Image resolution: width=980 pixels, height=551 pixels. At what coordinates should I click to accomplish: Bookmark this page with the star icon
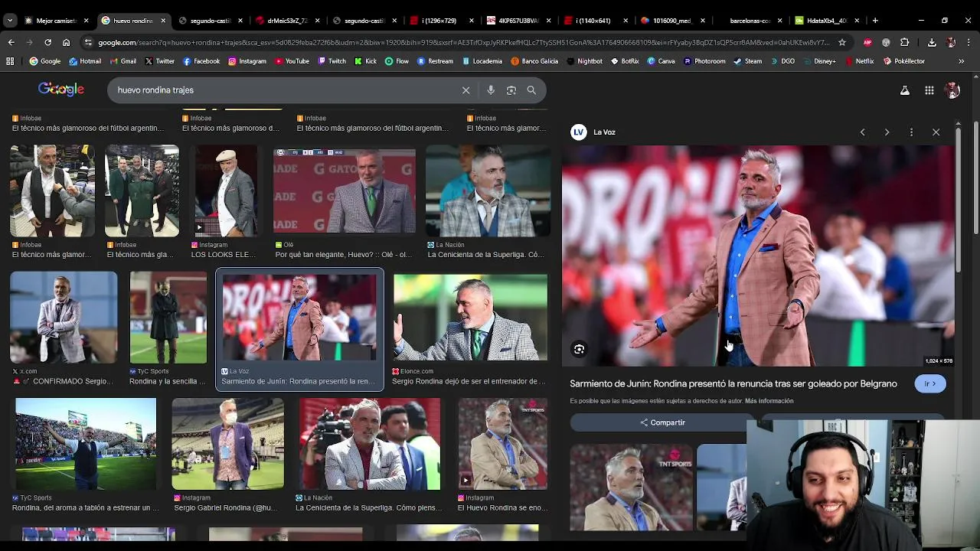click(842, 42)
